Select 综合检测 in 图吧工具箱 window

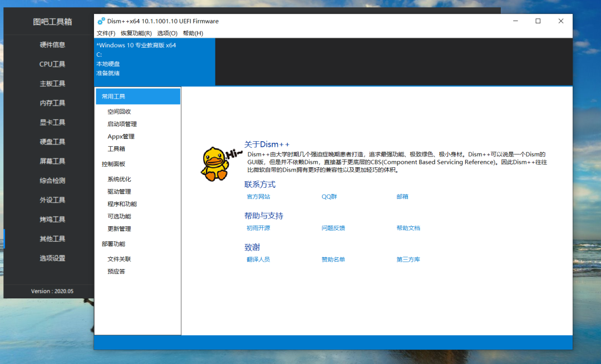(x=52, y=181)
